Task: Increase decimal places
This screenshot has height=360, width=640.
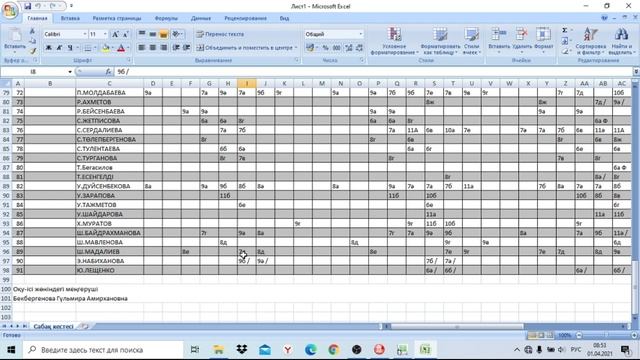Action: [x=349, y=48]
